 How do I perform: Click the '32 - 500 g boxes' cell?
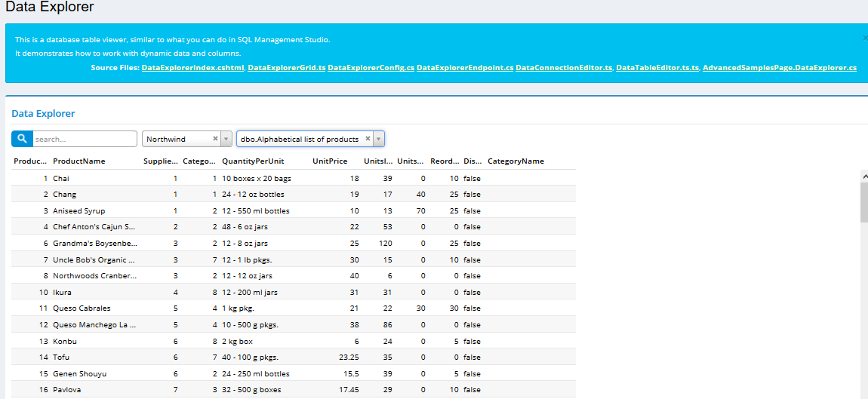[x=251, y=390]
